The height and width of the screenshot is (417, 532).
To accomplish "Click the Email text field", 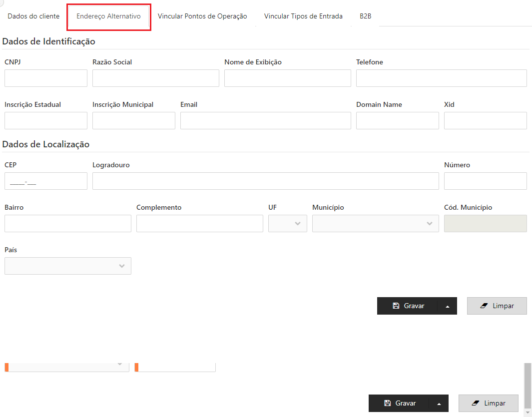I will click(x=265, y=121).
